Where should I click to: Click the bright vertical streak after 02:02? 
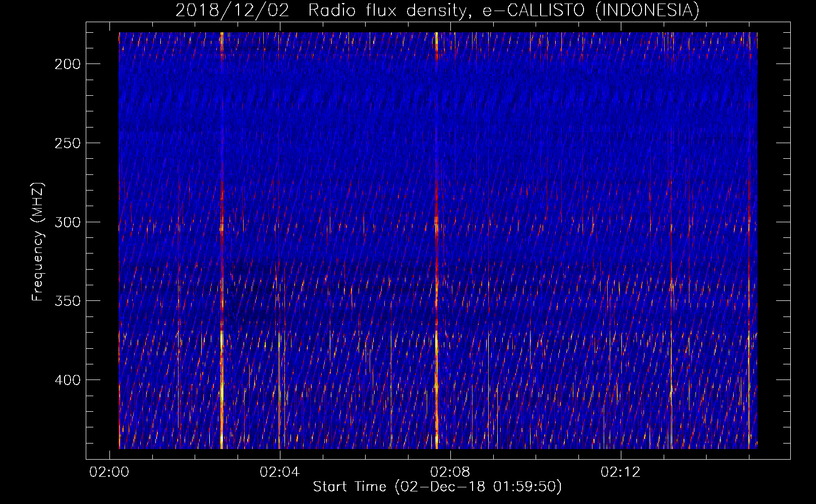point(221,240)
